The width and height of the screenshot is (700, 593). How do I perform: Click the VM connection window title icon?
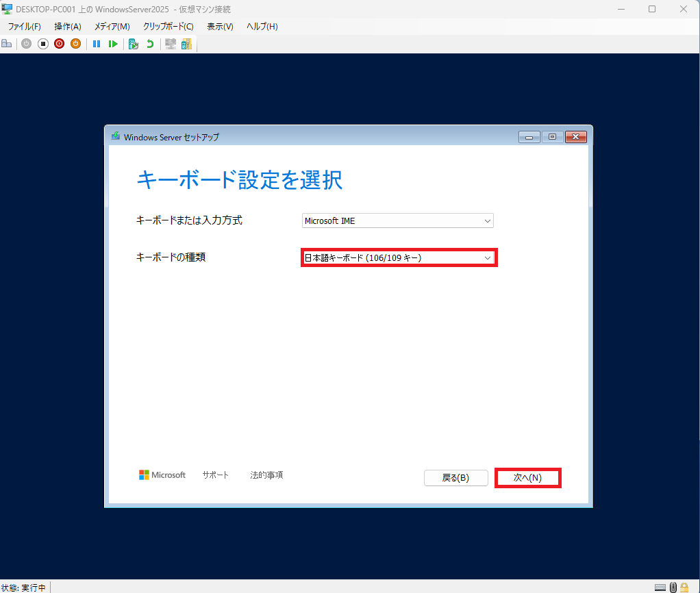pyautogui.click(x=7, y=8)
